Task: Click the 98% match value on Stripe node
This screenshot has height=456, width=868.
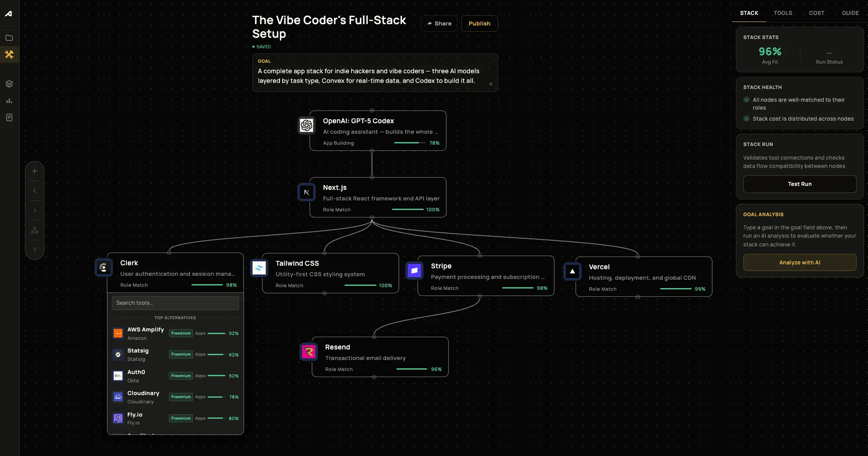Action: (542, 288)
